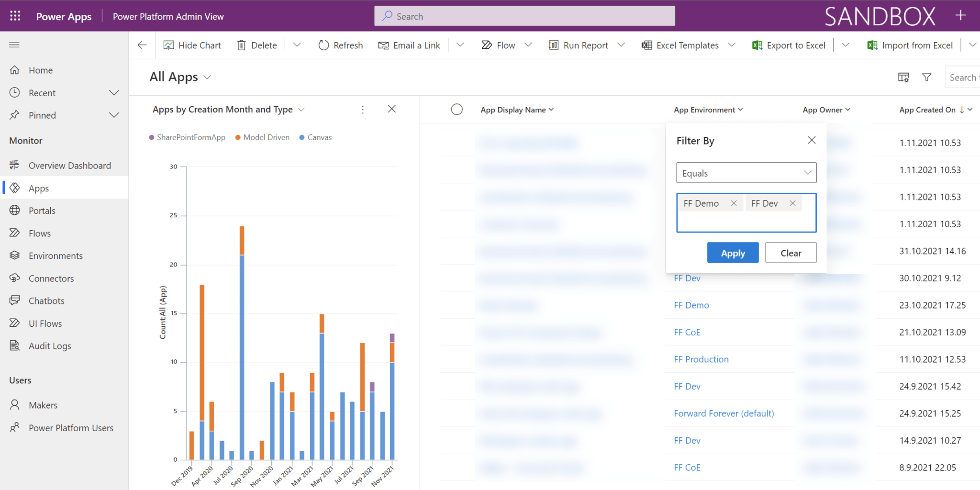Open the Audit Logs sidebar item
980x490 pixels.
49,345
